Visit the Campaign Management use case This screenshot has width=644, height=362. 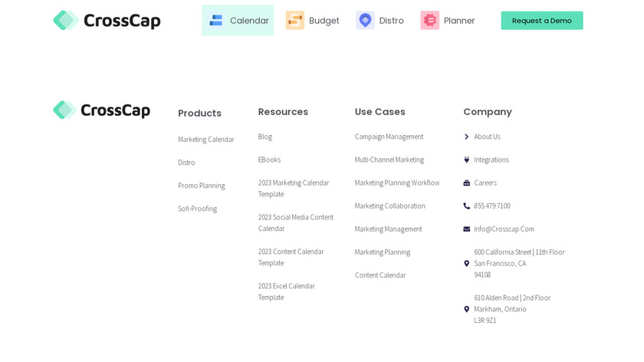tap(389, 137)
